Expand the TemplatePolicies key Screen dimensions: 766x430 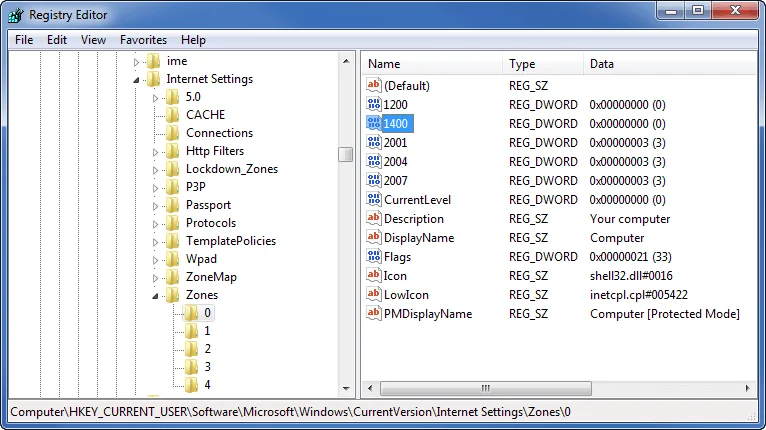pos(155,242)
